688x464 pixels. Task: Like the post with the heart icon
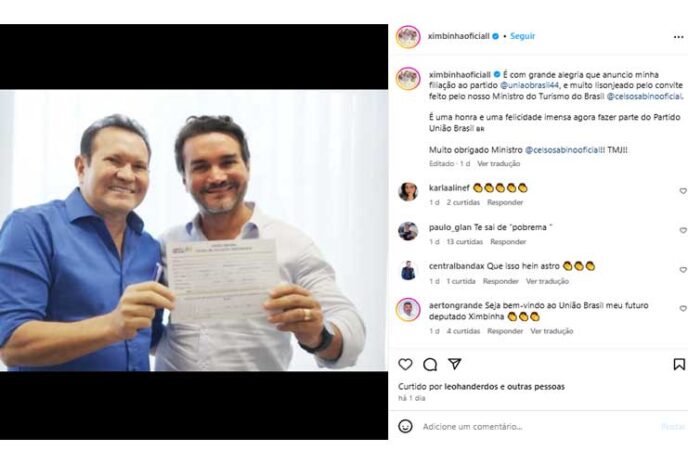405,364
